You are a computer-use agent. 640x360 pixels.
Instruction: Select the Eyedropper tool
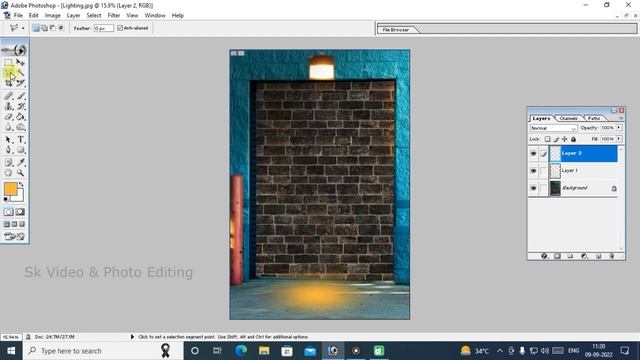pyautogui.click(x=20, y=162)
